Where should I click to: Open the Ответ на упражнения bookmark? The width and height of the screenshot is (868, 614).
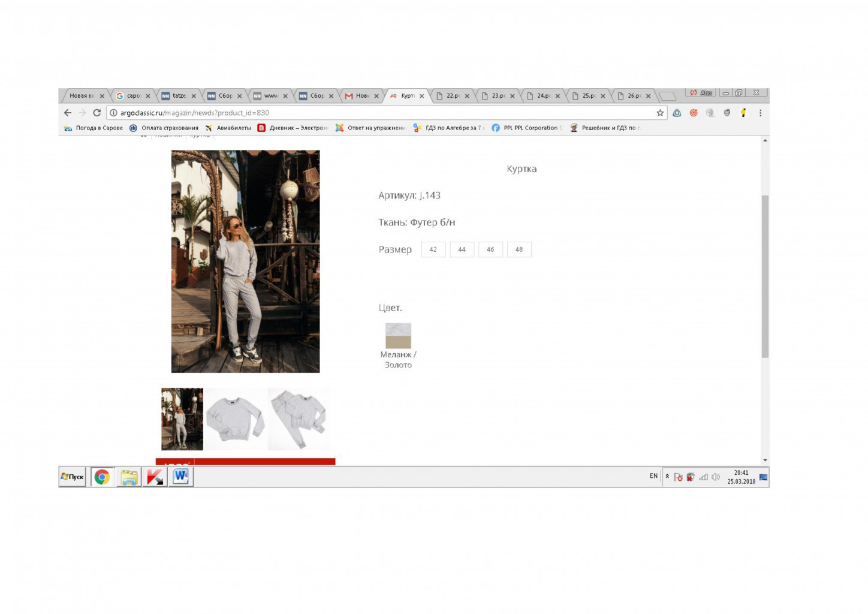[x=370, y=128]
